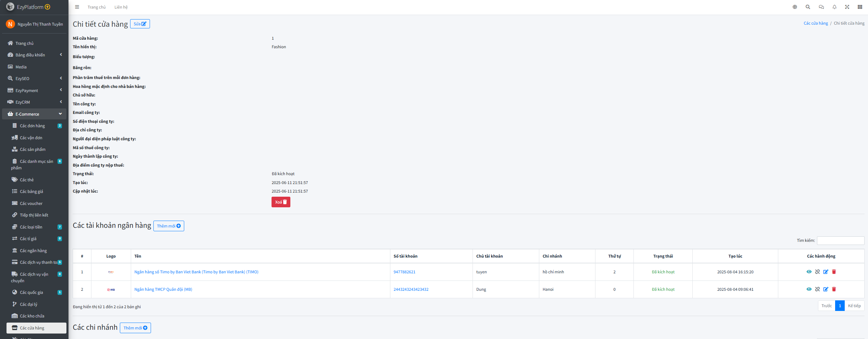
Task: Edit the MB bank account row
Action: [826, 289]
